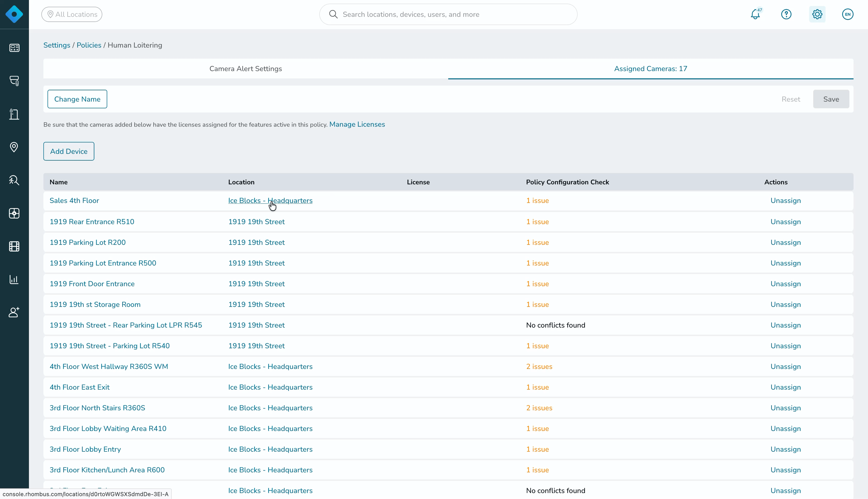Image resolution: width=868 pixels, height=499 pixels.
Task: View 2 issues for 3rd Floor North Stairs
Action: [x=539, y=408]
